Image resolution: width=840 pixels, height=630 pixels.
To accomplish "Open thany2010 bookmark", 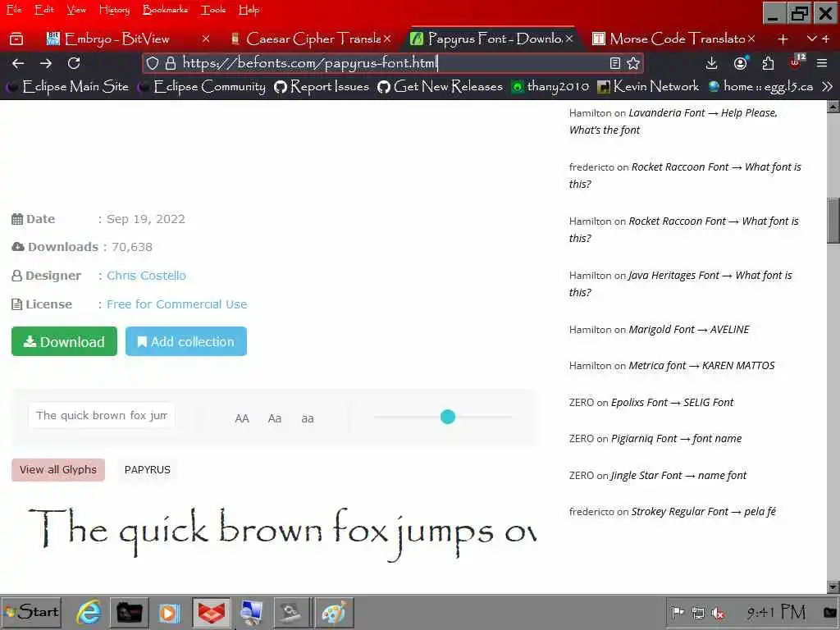I will 550,86.
